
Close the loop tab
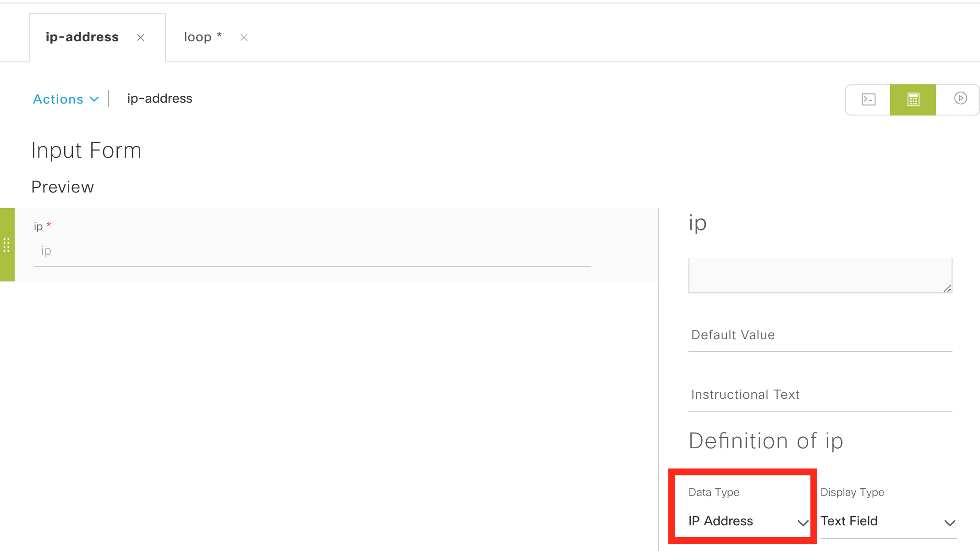[244, 38]
